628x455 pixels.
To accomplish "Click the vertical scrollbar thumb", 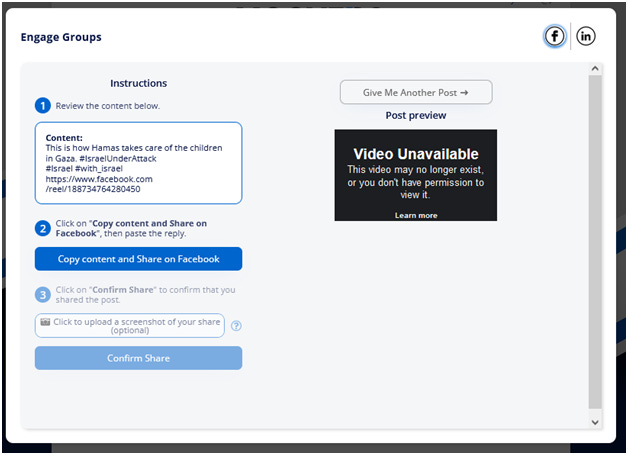I will tap(595, 242).
